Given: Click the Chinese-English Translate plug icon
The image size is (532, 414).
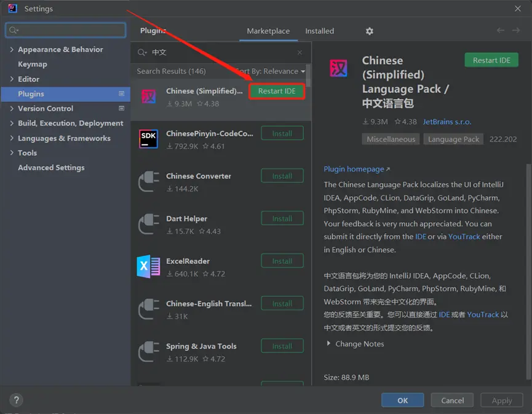Looking at the screenshot, I should click(149, 309).
